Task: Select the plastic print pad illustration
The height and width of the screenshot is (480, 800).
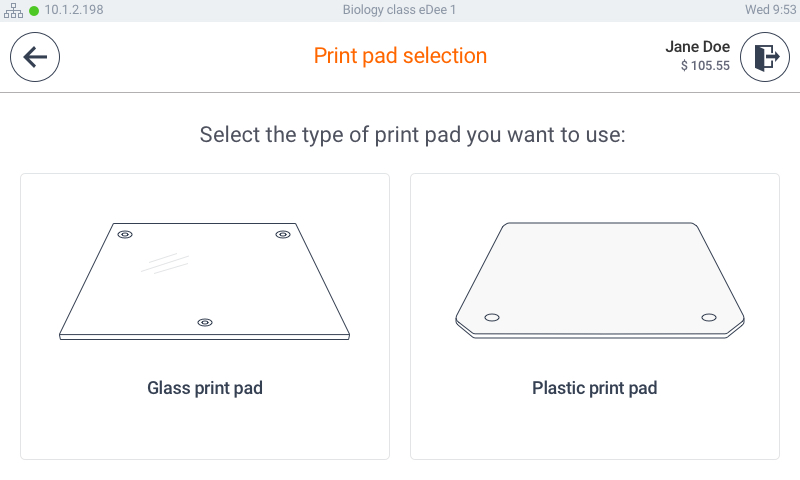Action: [600, 280]
